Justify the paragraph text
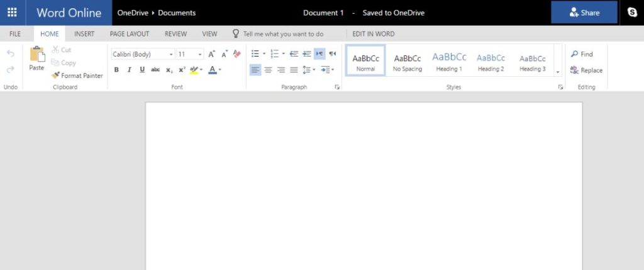The width and height of the screenshot is (644, 270). [x=294, y=70]
